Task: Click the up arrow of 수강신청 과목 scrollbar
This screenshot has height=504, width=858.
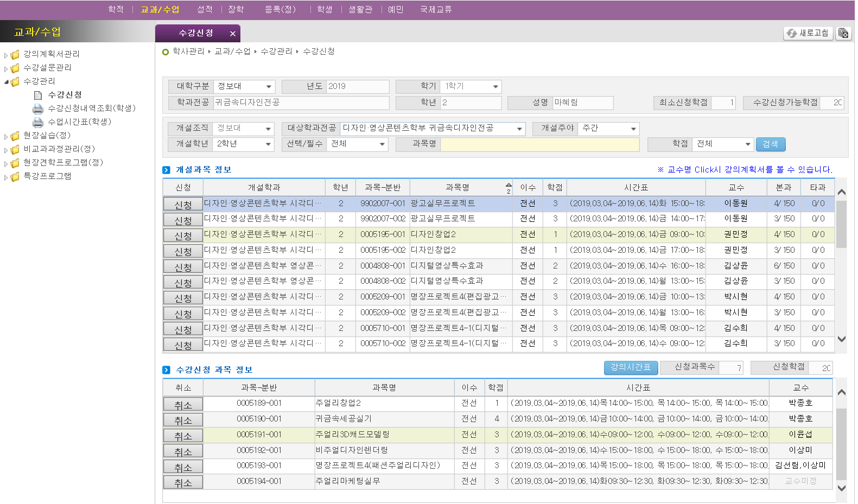Action: (x=842, y=392)
